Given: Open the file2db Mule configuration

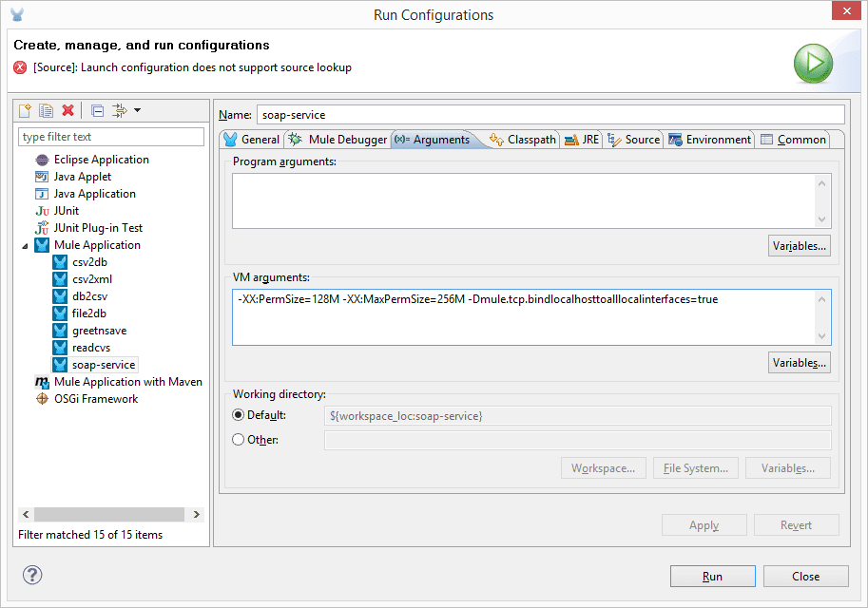Looking at the screenshot, I should pyautogui.click(x=89, y=313).
